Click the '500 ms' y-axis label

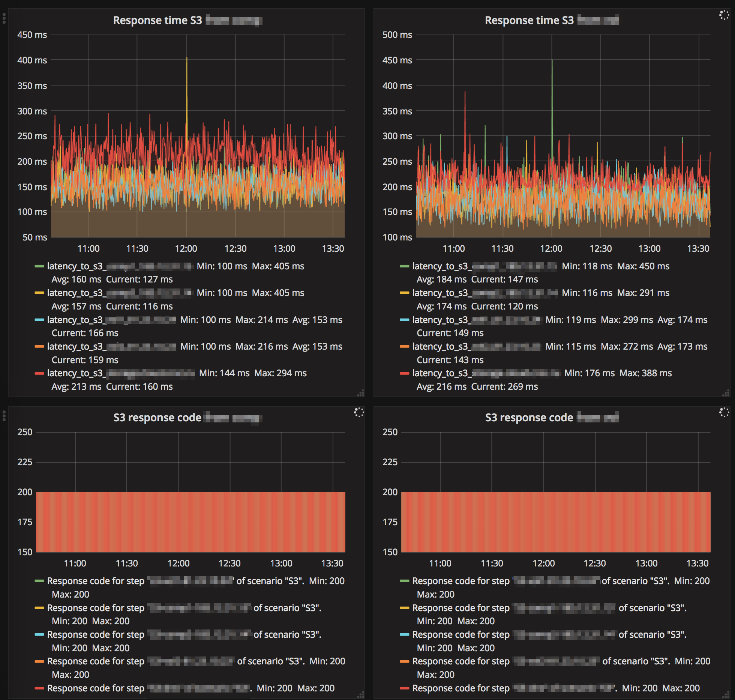click(397, 35)
